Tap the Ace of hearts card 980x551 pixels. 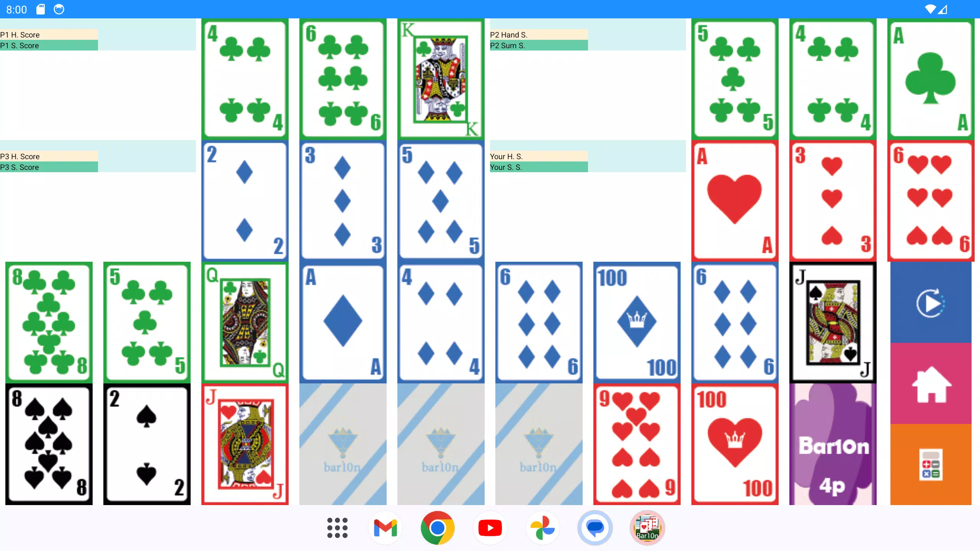[735, 201]
